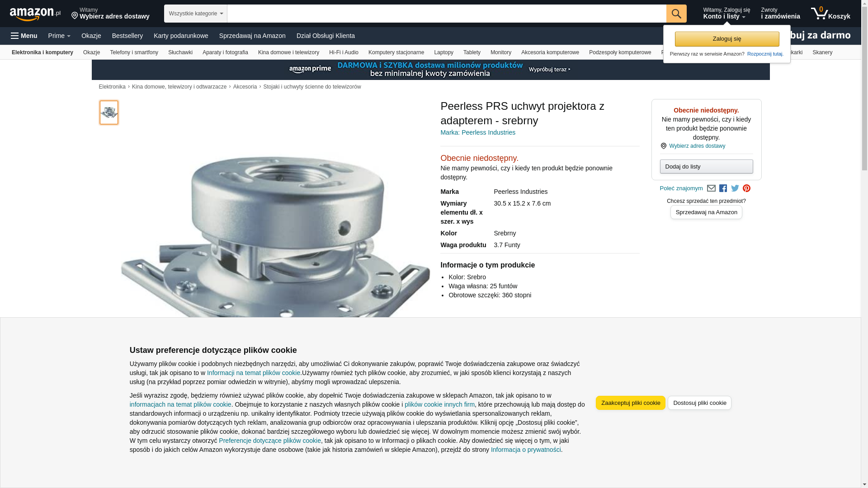The height and width of the screenshot is (488, 868).
Task: Focus the Amazon search input field
Action: pyautogui.click(x=447, y=14)
